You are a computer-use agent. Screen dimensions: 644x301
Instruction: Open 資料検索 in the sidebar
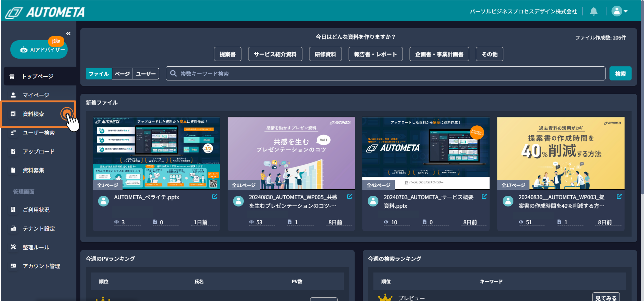pos(39,114)
